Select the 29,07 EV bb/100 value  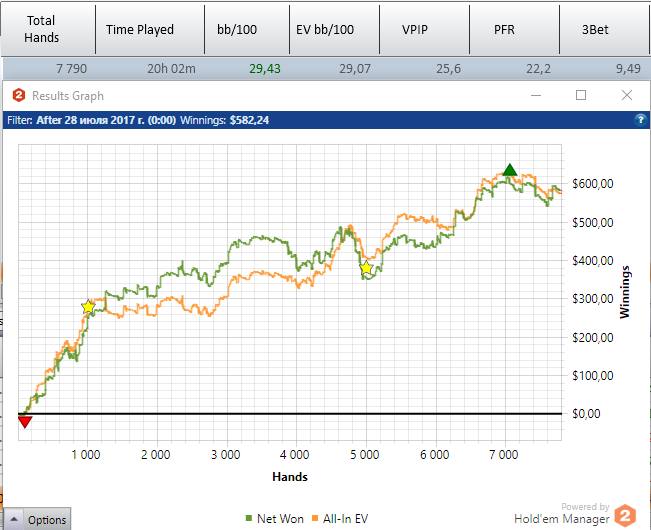(x=355, y=68)
